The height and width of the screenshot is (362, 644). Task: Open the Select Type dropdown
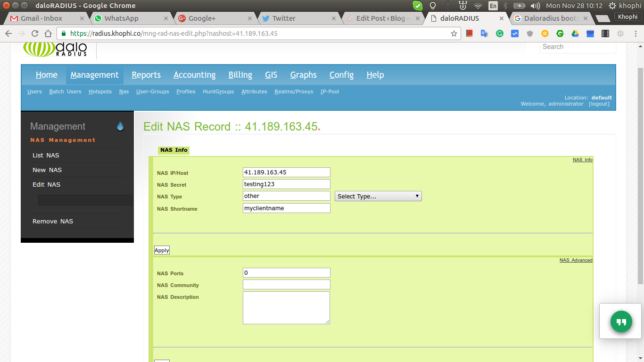click(378, 196)
